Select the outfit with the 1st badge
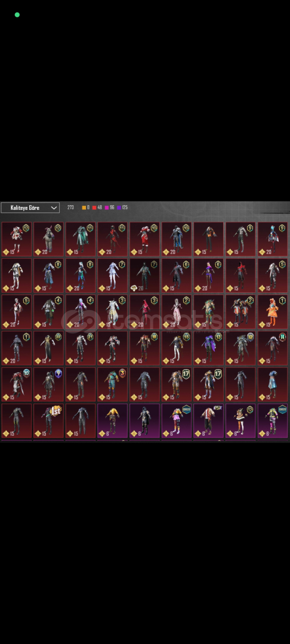Viewport: 290px width, 644px height. 48,420
